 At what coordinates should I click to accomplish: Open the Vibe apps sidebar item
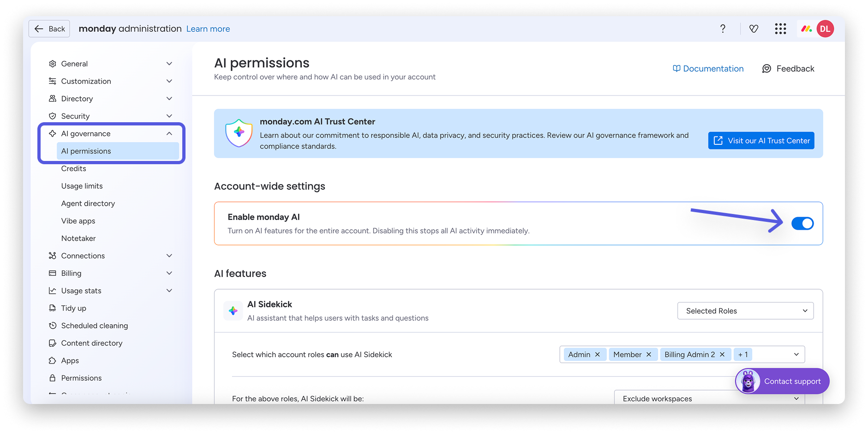[78, 221]
